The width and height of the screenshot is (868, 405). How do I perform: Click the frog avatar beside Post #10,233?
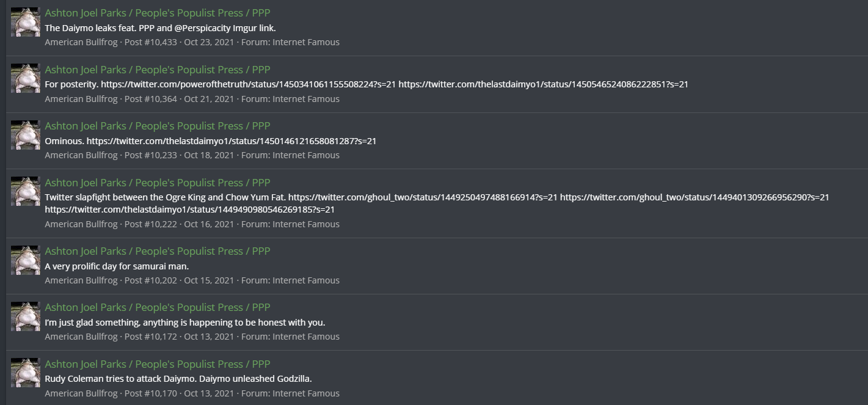(26, 135)
